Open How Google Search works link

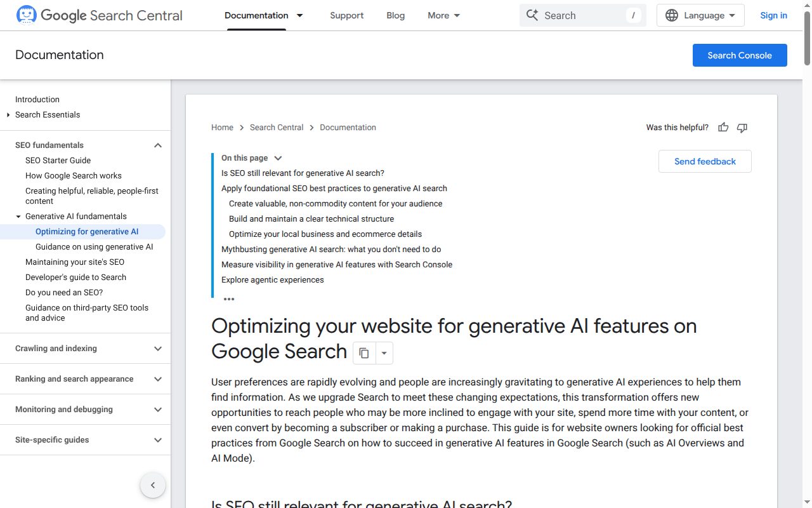click(74, 176)
